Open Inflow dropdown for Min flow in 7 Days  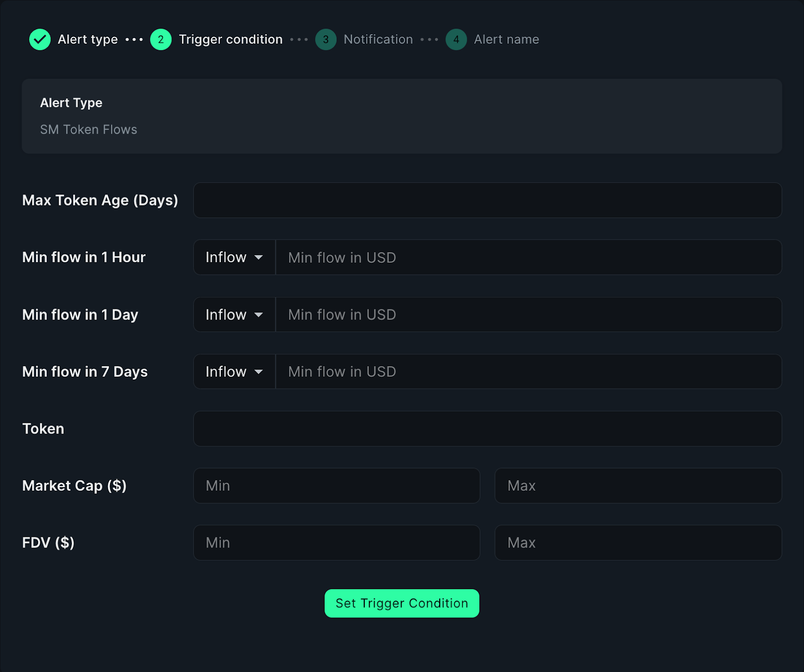point(235,372)
